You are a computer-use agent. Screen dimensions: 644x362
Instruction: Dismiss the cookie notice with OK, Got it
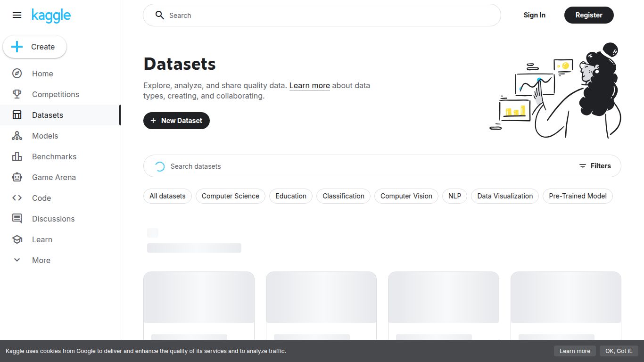tap(619, 351)
